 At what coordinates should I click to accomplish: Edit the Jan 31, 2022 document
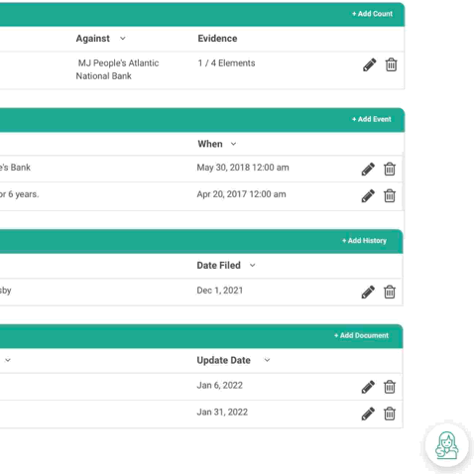click(x=368, y=414)
